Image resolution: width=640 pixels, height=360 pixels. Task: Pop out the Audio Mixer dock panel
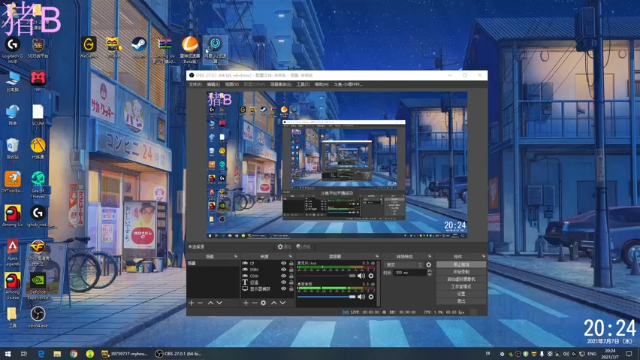377,256
